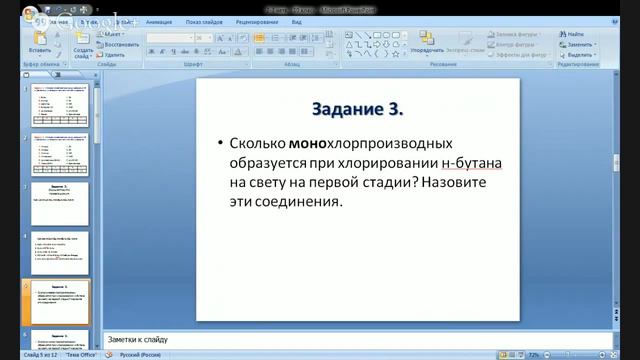The height and width of the screenshot is (360, 640).
Task: Open the Font Color dropdown
Action: pyautogui.click(x=240, y=52)
